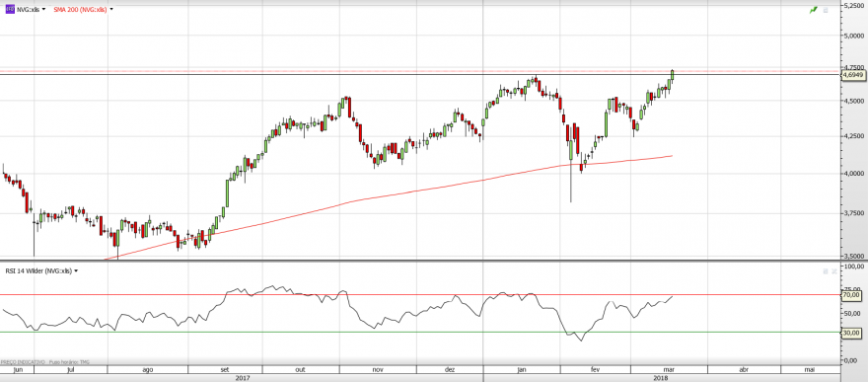868x382 pixels.
Task: Open the NVG:xlis instrument dropdown
Action: [43, 10]
